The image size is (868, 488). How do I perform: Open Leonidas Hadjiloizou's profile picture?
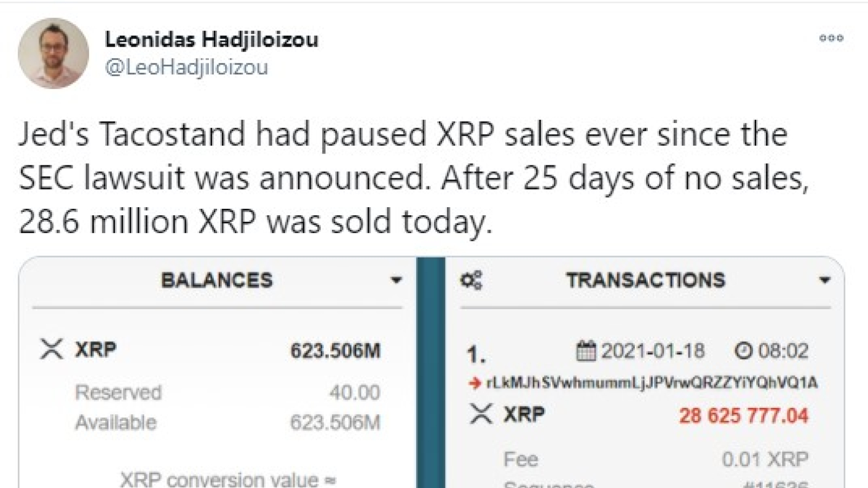click(53, 53)
